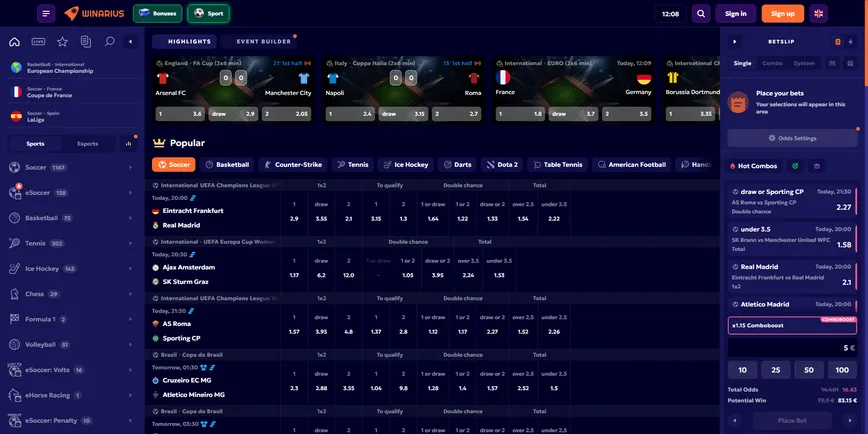Viewport: 868px width, 434px height.
Task: Open European Championship basketball shortcut
Action: point(72,68)
